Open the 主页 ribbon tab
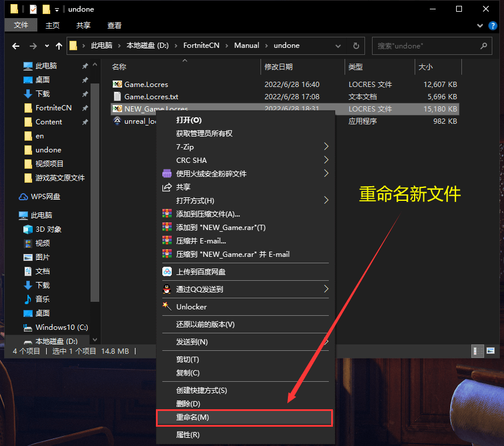 click(53, 25)
